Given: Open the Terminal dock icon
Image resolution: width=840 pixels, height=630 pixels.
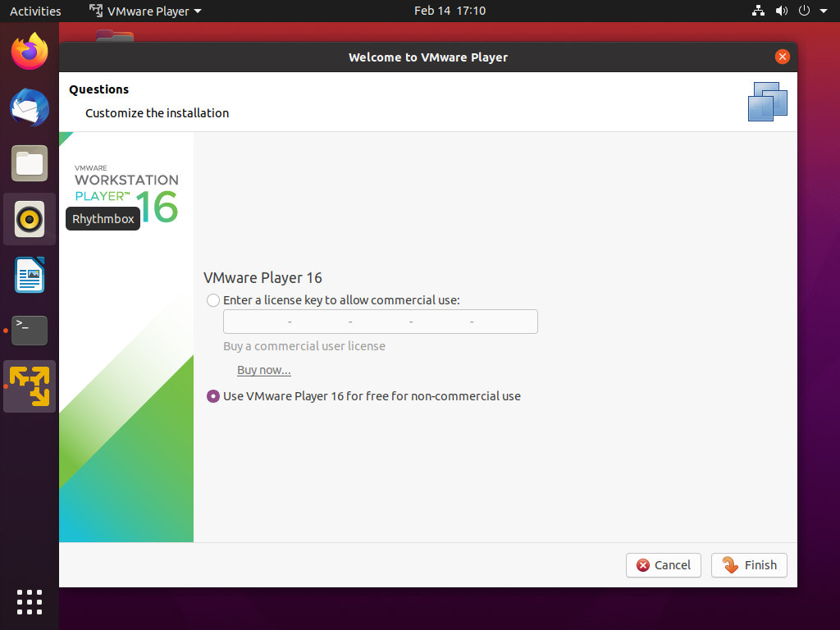Looking at the screenshot, I should pos(30,331).
